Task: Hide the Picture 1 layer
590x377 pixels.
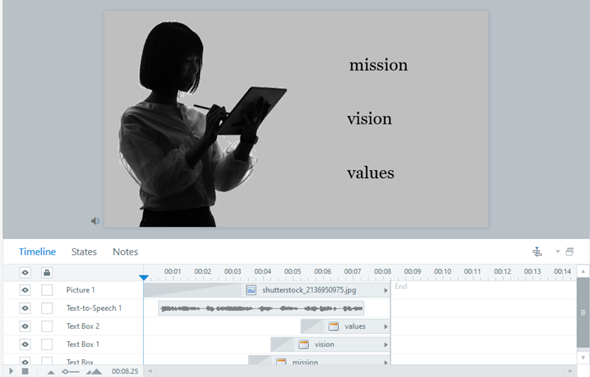Action: 25,290
